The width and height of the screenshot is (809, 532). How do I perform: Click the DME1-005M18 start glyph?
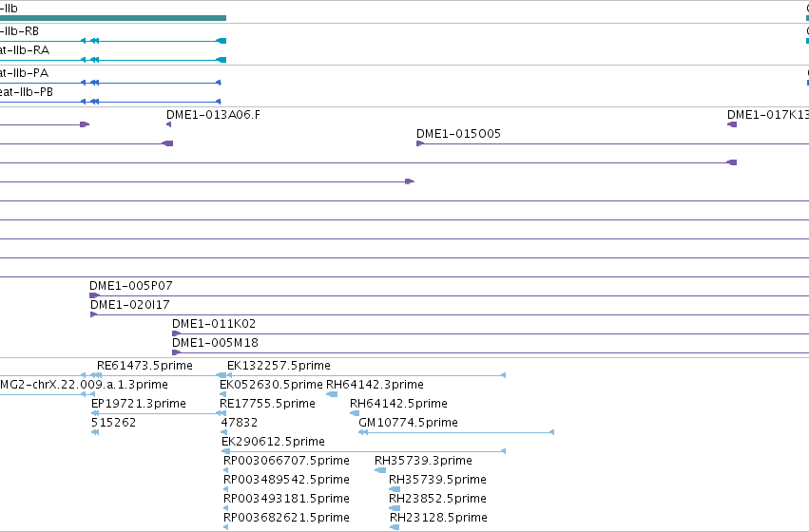coord(176,353)
